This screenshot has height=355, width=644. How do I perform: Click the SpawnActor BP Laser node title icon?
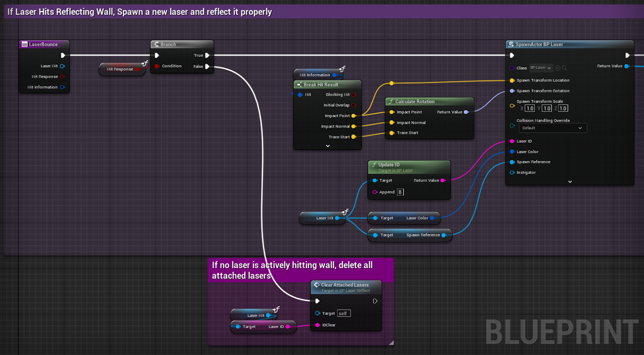click(x=510, y=45)
